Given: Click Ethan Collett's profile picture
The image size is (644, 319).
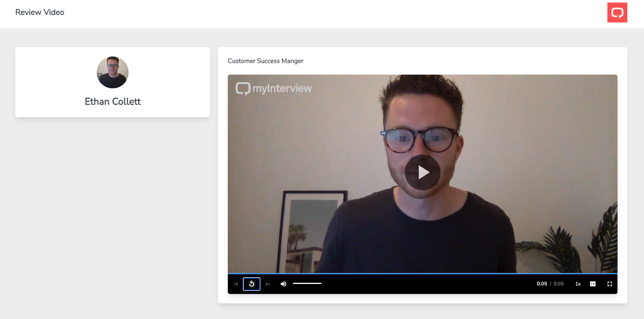Looking at the screenshot, I should pyautogui.click(x=113, y=72).
